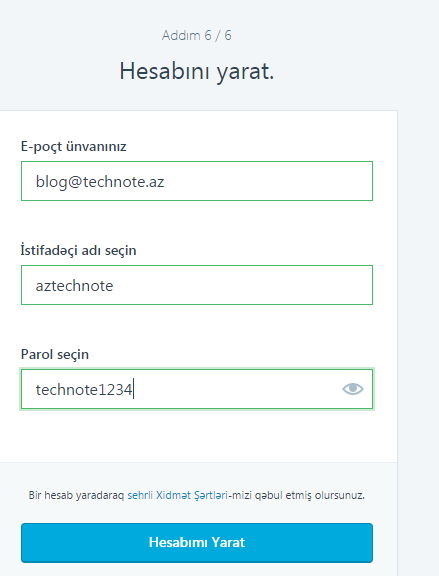The image size is (439, 576).
Task: Open the sehrli Xidmət Şərtləri link
Action: 177,495
